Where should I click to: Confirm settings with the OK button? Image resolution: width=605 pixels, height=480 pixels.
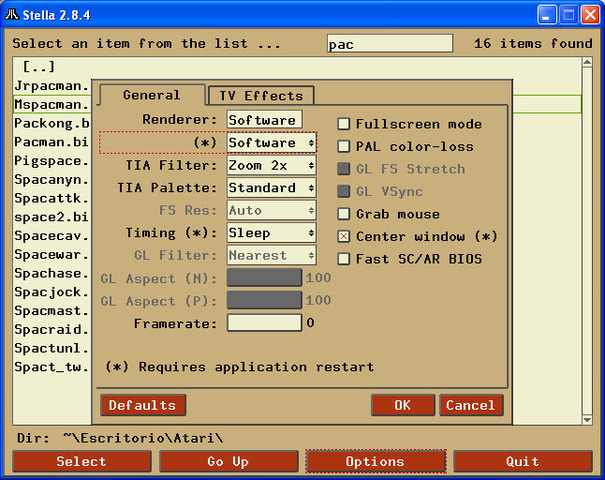click(x=402, y=405)
